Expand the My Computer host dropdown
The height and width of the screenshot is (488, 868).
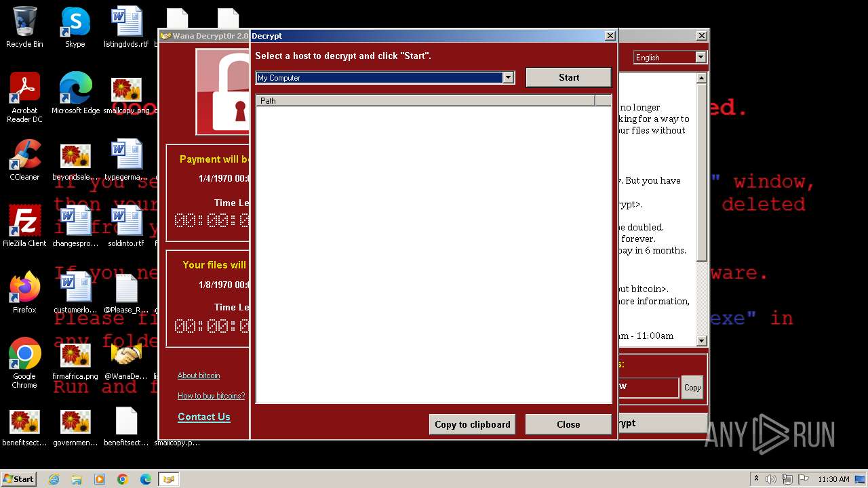coord(508,78)
